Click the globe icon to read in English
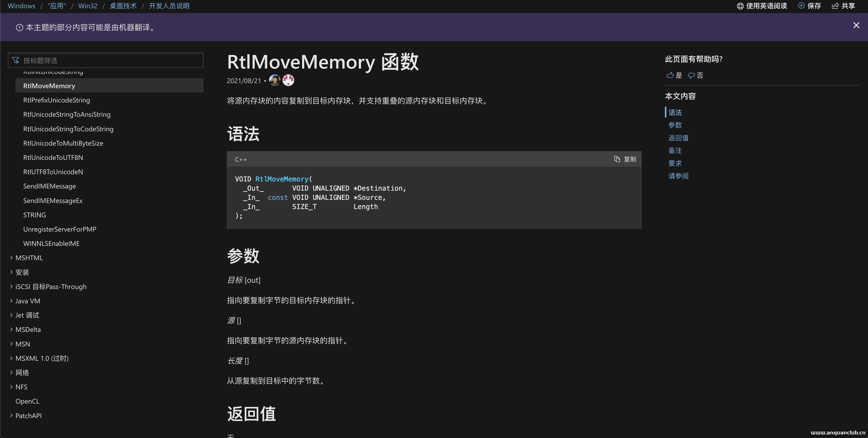 (x=740, y=6)
